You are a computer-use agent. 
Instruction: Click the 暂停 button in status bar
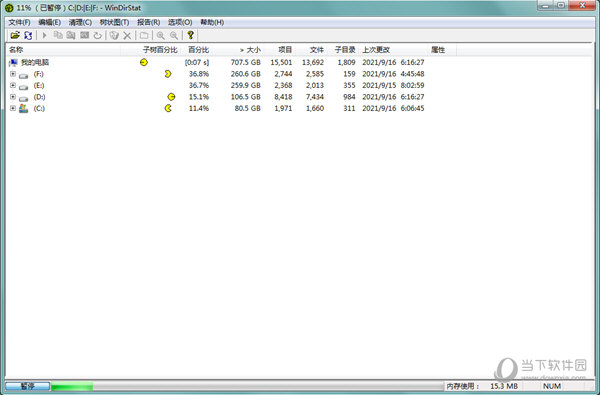point(28,386)
